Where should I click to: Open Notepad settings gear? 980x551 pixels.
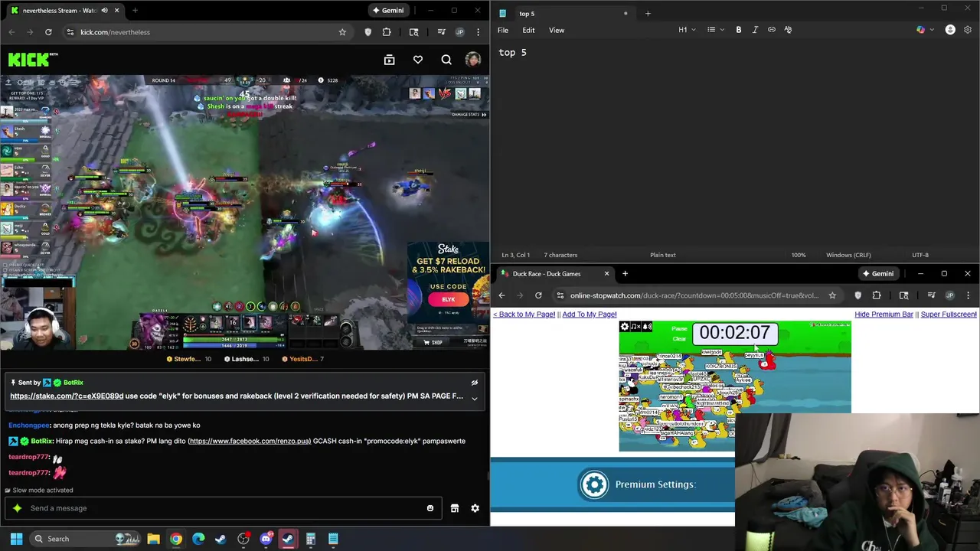click(x=968, y=30)
